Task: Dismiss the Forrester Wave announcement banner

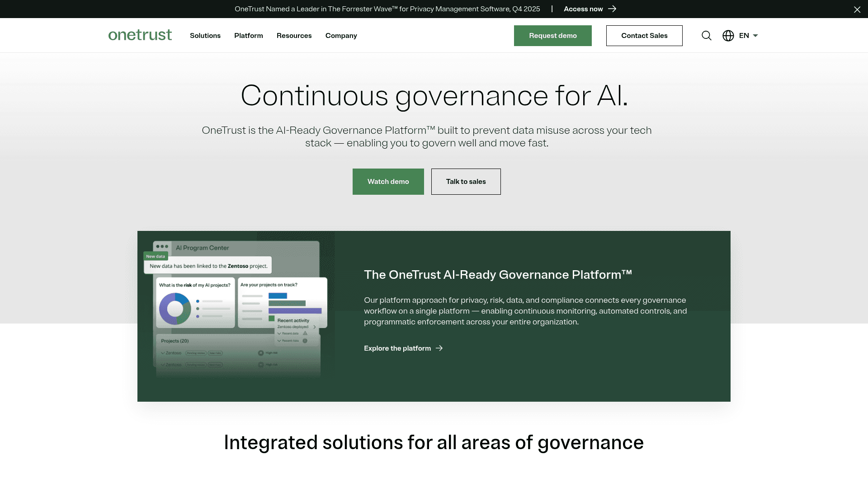Action: point(857,9)
